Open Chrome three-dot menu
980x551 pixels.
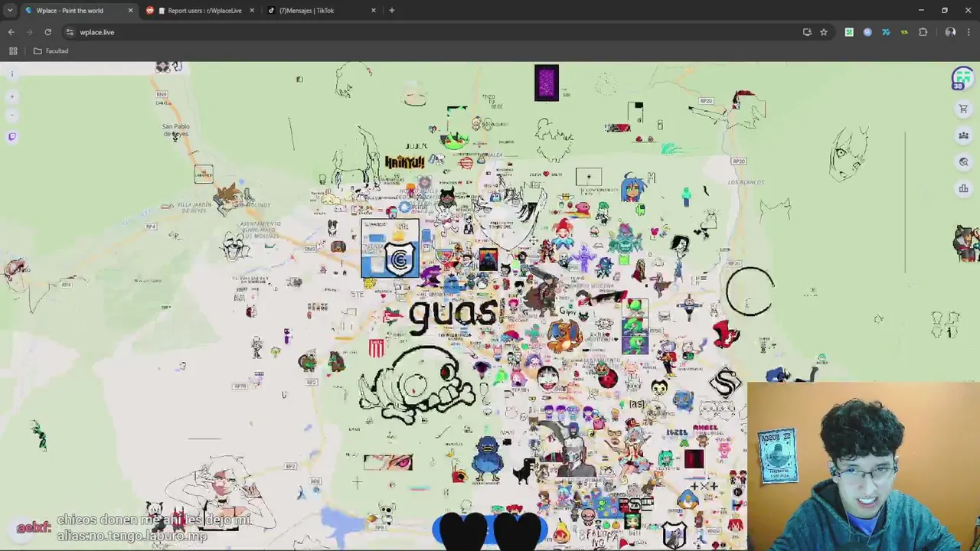[x=969, y=32]
